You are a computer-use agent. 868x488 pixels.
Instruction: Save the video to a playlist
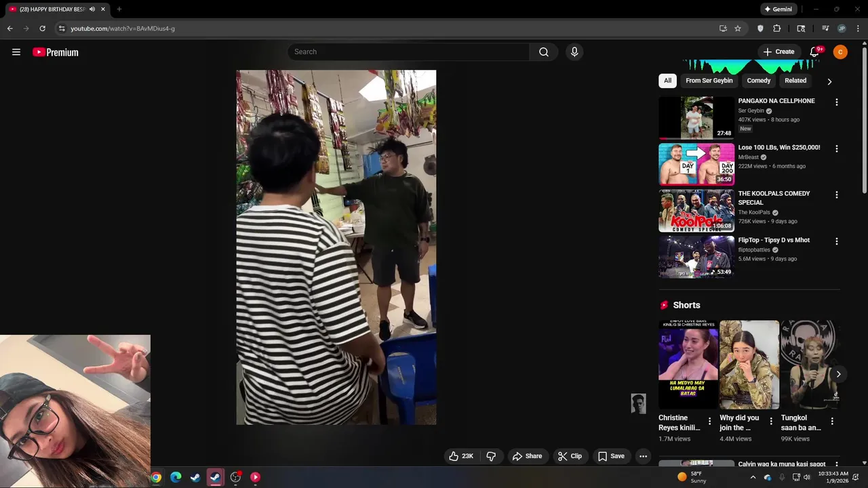[611, 456]
